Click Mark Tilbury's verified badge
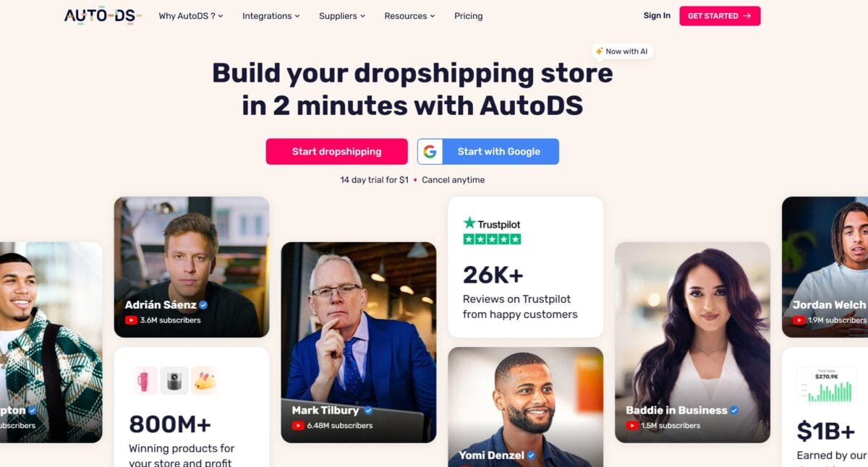868x467 pixels. (368, 410)
